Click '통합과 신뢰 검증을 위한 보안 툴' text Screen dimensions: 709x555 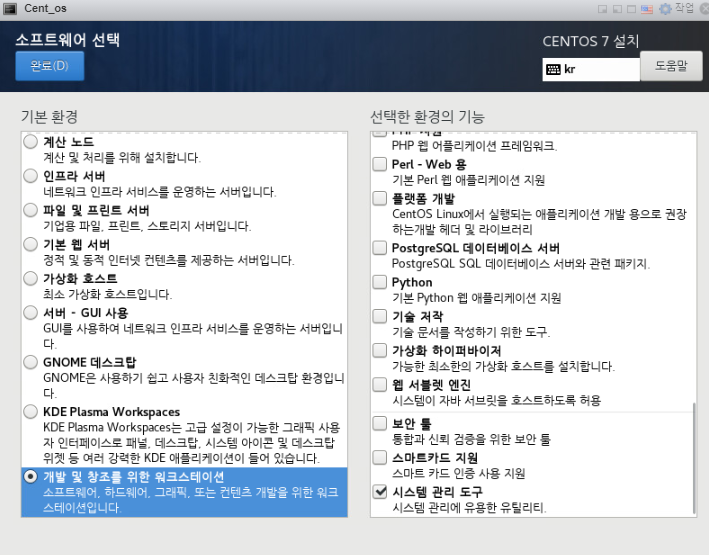point(471,439)
